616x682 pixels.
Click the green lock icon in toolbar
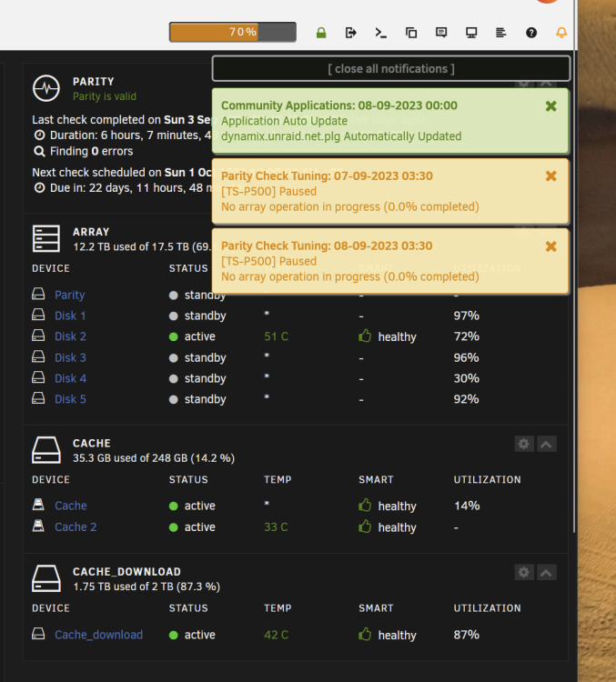click(x=321, y=33)
